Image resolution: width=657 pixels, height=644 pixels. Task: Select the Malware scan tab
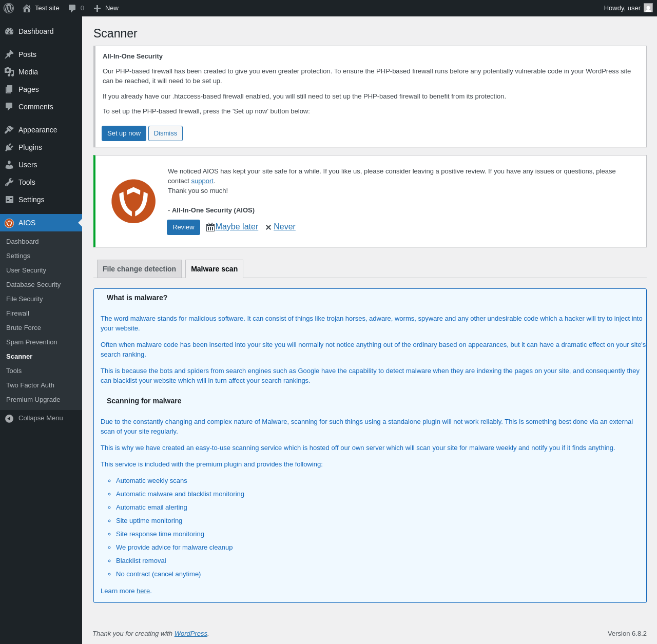point(214,269)
